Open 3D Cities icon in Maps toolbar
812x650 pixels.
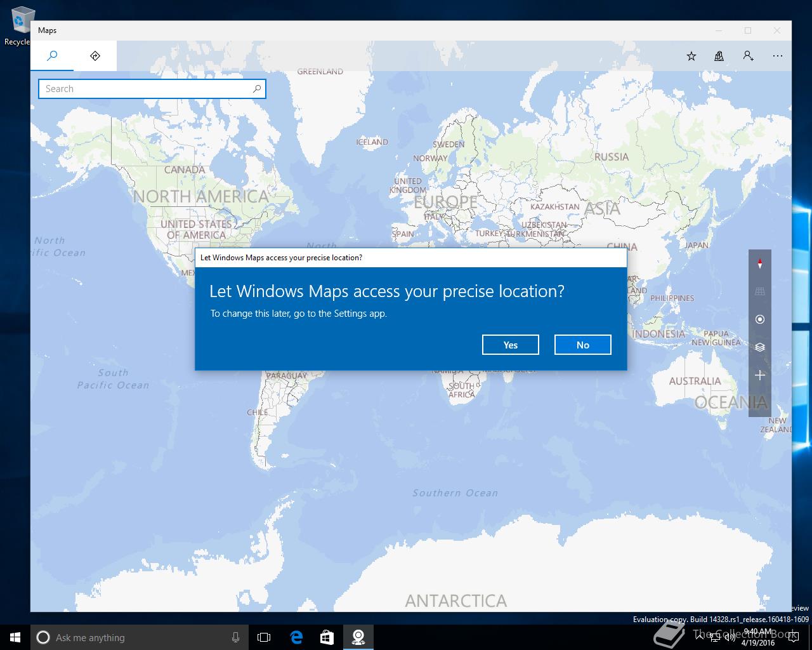coord(719,56)
